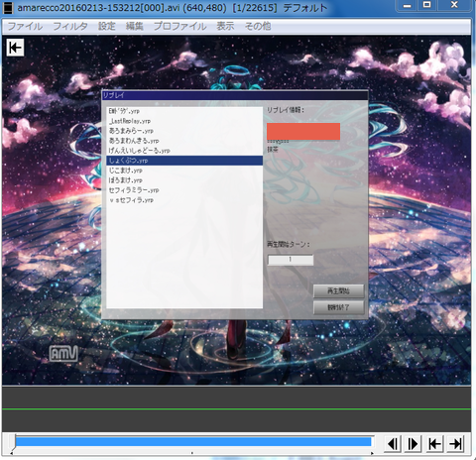476x460 pixels.
Task: Select _LastReplay.yrp in the replay list
Action: [x=184, y=121]
